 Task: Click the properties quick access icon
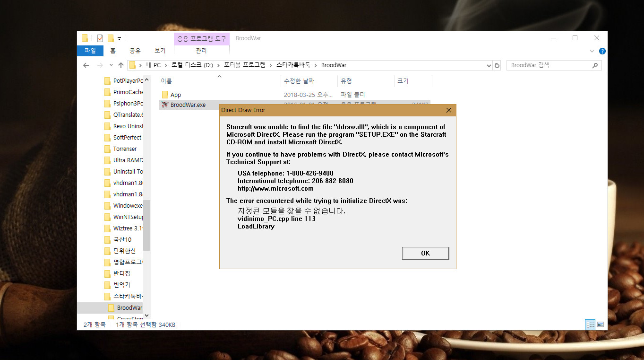[x=100, y=38]
